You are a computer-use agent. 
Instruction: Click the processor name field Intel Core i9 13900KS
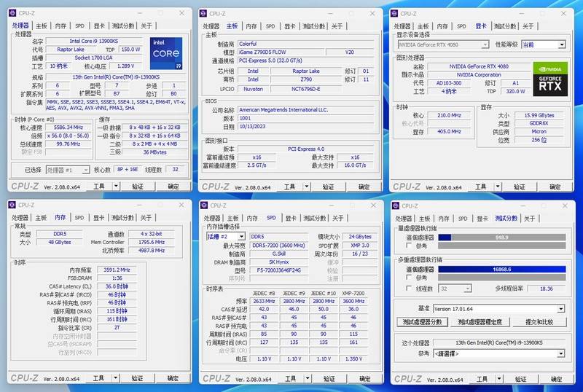94,41
